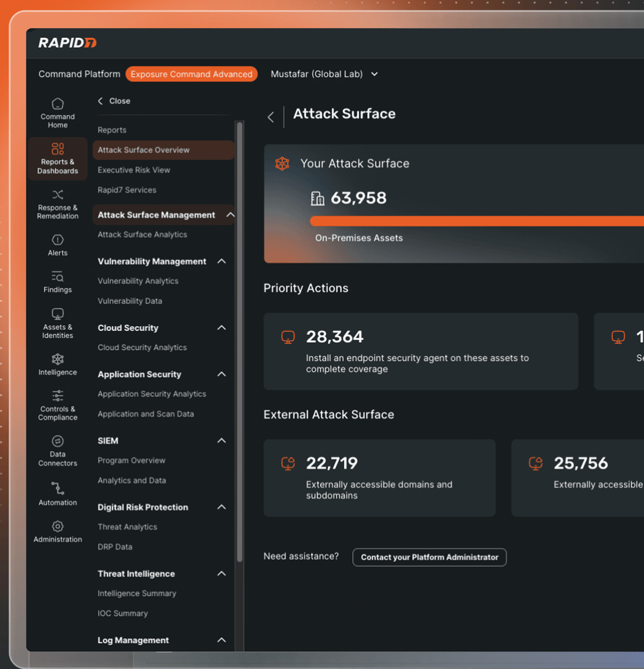Click monitor icon beside 28,364
This screenshot has height=669, width=644.
288,337
